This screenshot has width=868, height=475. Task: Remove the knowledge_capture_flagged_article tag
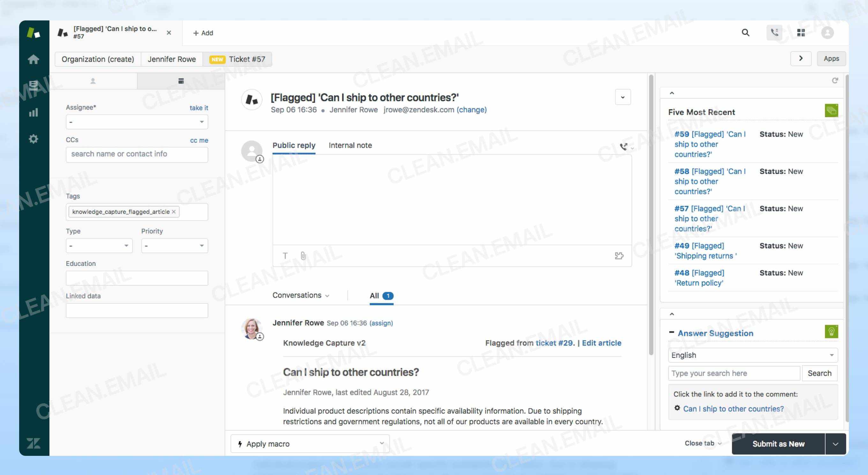point(174,212)
